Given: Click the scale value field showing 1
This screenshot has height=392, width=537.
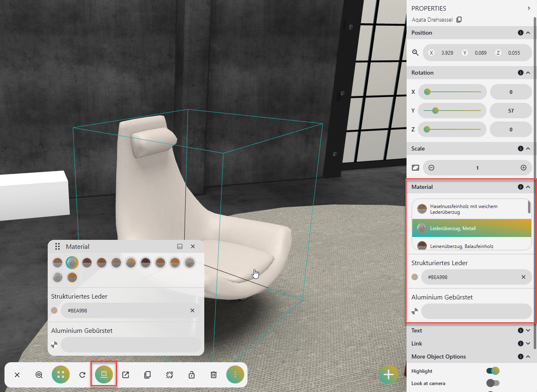Looking at the screenshot, I should point(477,168).
